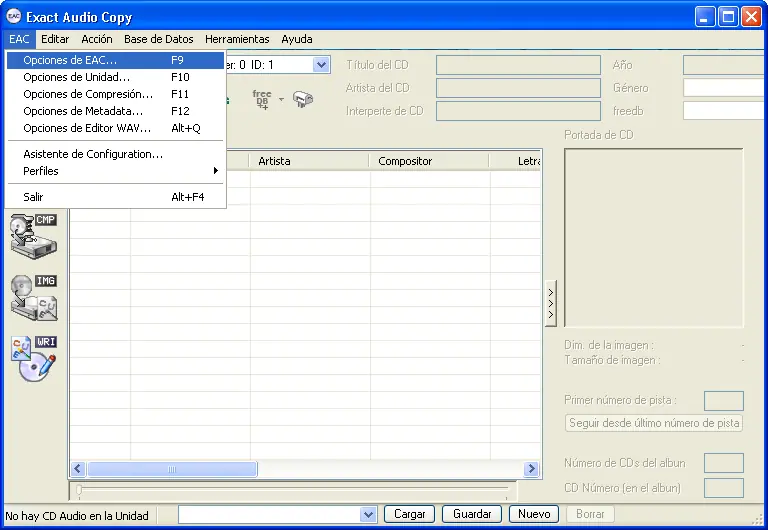Click the Guardar button
The height and width of the screenshot is (530, 768).
[472, 514]
